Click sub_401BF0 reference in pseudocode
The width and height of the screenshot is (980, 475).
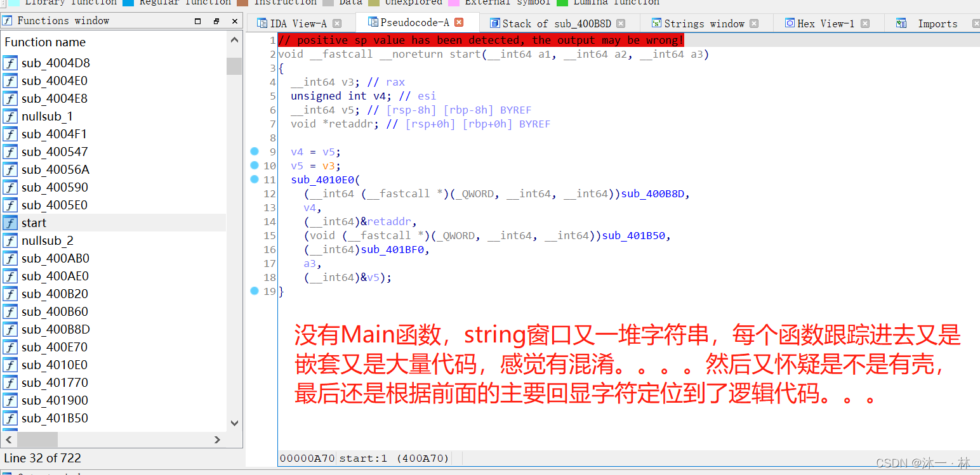tap(392, 249)
